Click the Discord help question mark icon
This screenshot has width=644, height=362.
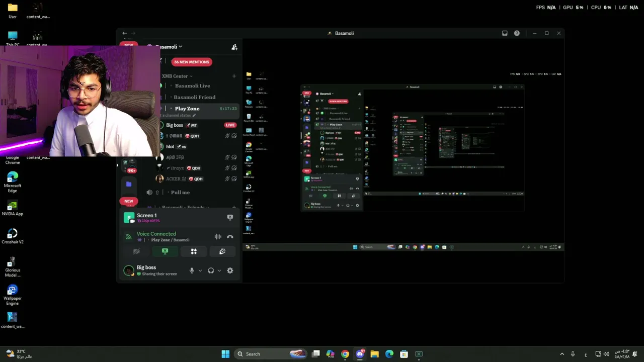point(517,33)
